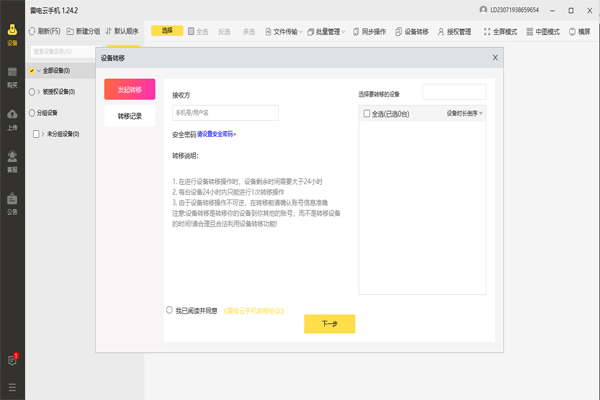This screenshot has height=400, width=600.
Task: Click the hamburger menu icon at bottom left
Action: pos(12,386)
